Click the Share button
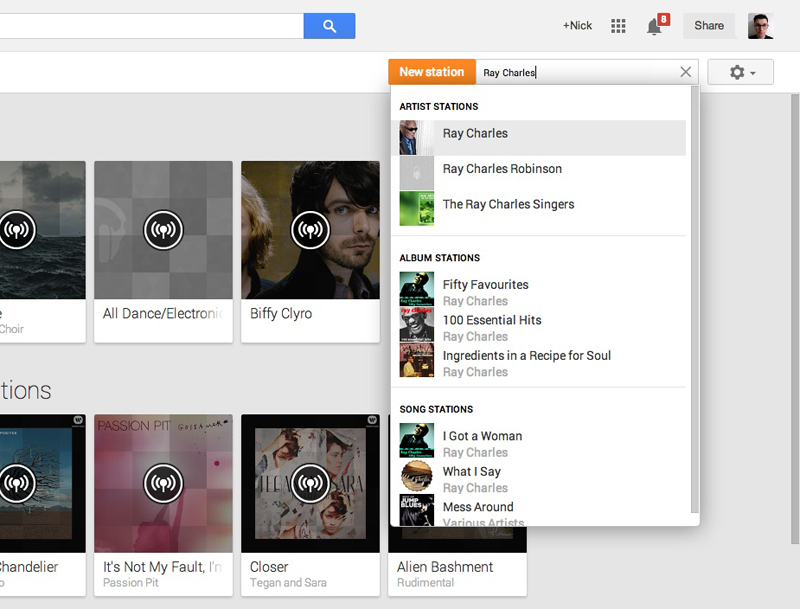This screenshot has height=609, width=800. point(709,26)
